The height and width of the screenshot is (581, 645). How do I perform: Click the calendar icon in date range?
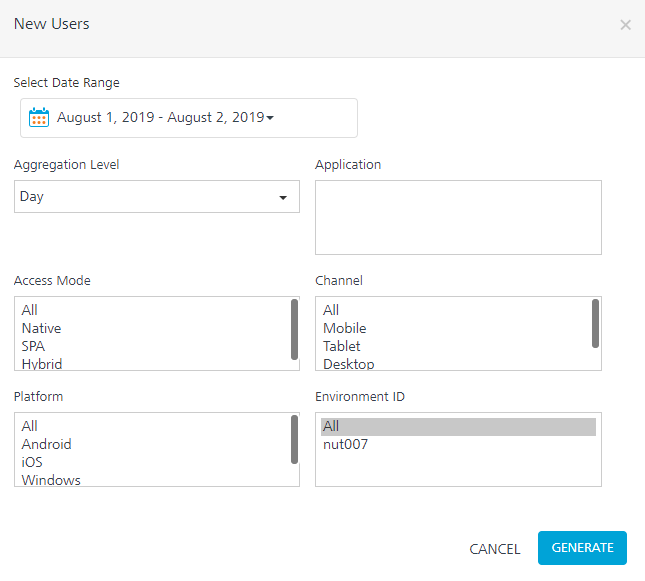39,118
